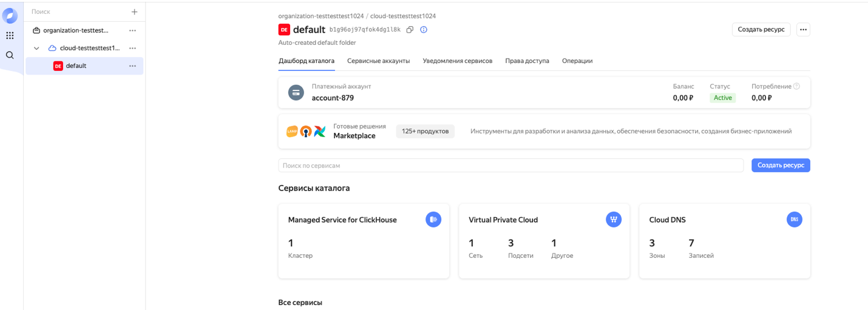Open organization-testtesttest1024 breadcrumb link

pos(321,16)
